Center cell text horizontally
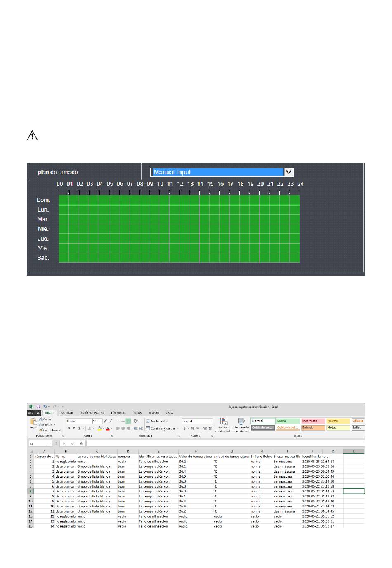Image resolution: width=392 pixels, height=568 pixels. pyautogui.click(x=123, y=428)
